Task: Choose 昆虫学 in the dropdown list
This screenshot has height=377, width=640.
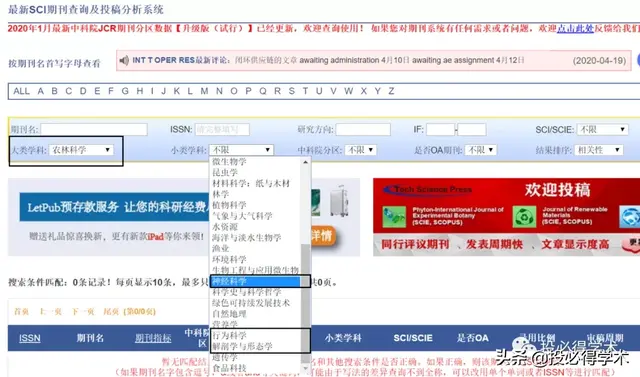Action: (225, 173)
